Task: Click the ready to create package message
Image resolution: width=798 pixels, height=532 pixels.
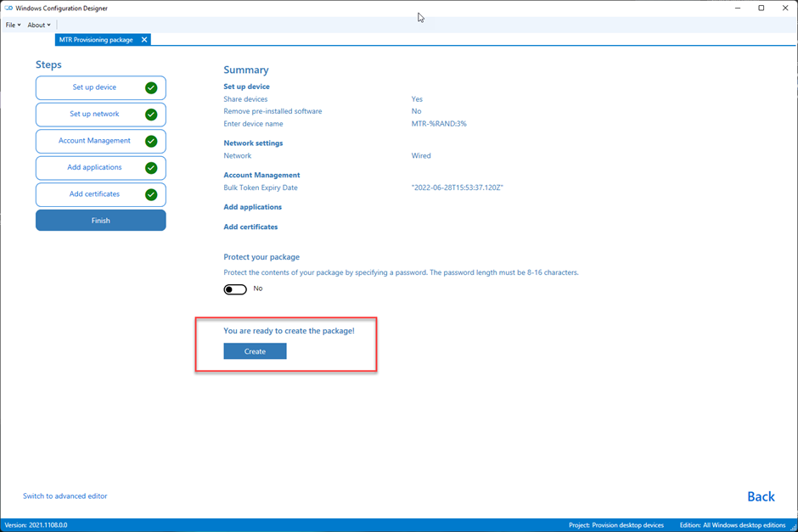Action: [289, 331]
